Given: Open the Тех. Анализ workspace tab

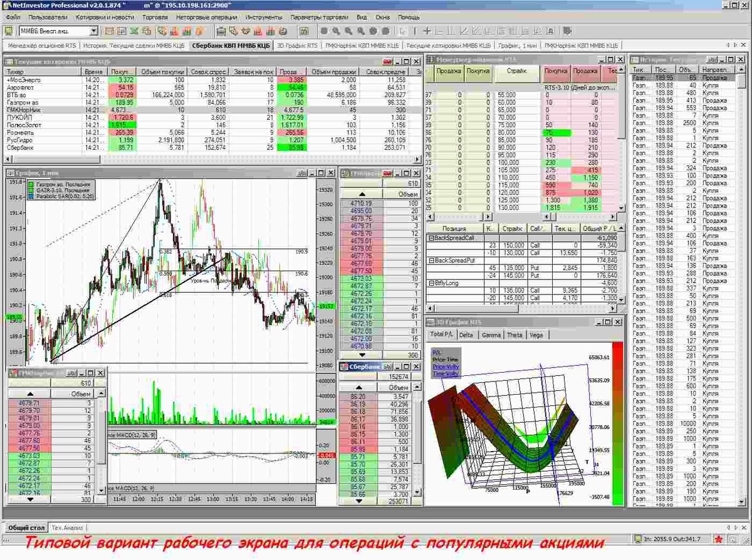Looking at the screenshot, I should click(x=67, y=527).
